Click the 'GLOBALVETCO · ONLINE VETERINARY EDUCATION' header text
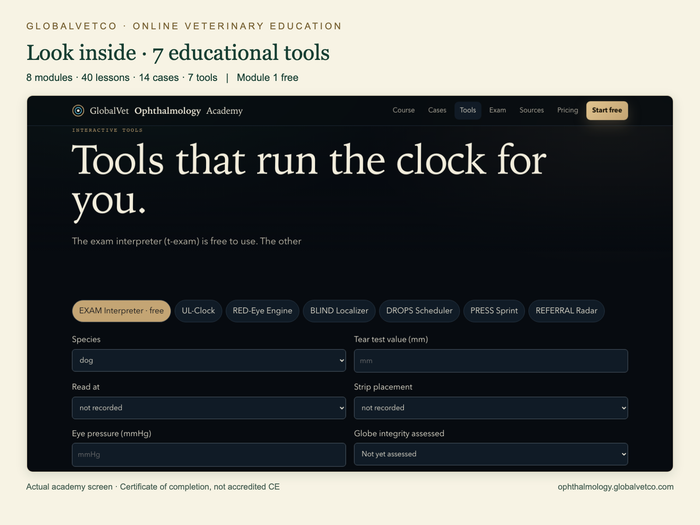The image size is (700, 525). click(x=184, y=26)
